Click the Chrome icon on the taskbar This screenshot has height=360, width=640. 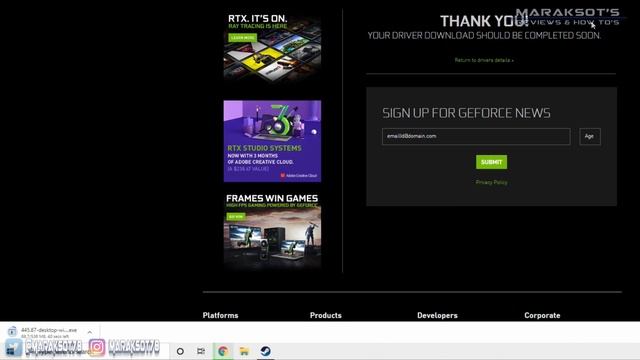tap(223, 351)
